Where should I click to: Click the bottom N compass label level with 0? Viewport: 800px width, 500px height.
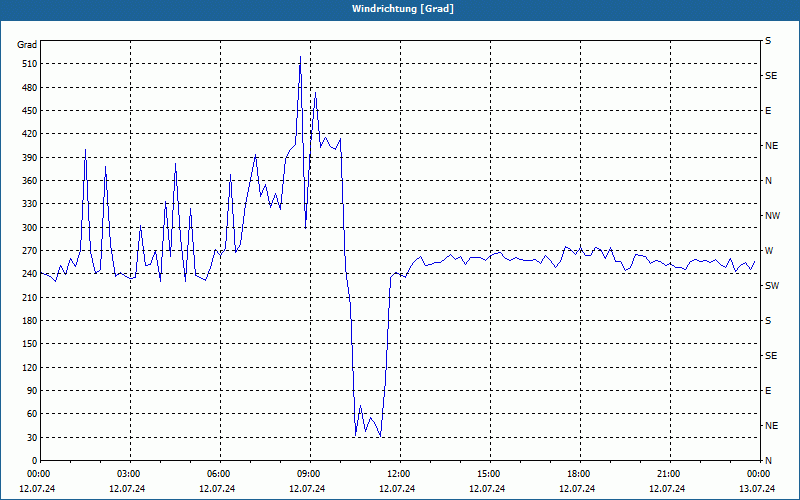click(769, 461)
